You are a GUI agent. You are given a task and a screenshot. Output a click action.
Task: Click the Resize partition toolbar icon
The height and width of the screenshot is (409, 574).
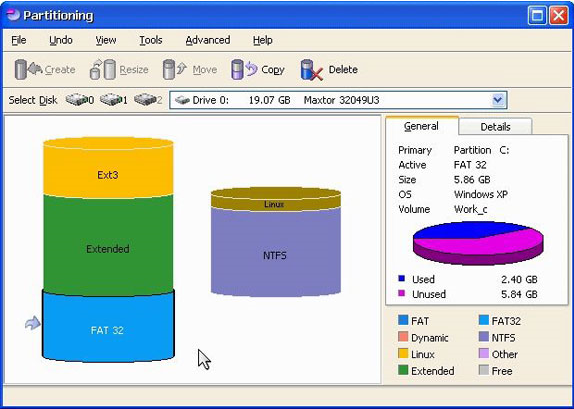click(x=103, y=69)
